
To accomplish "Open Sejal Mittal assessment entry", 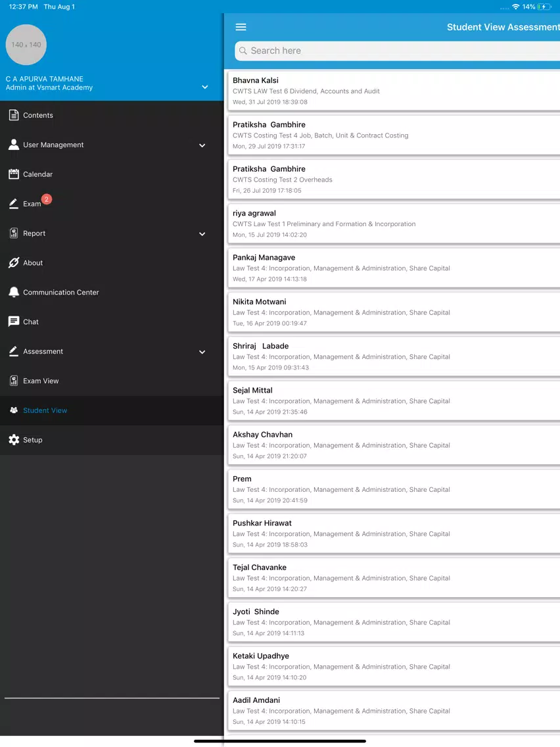I will (x=394, y=400).
